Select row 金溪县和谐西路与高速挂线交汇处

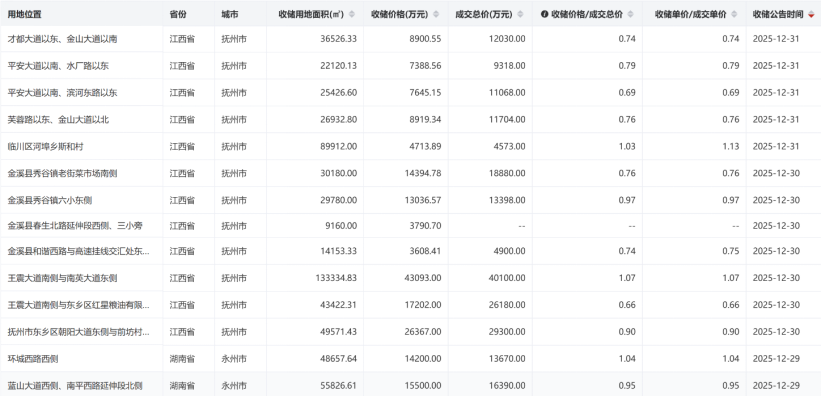pos(412,251)
